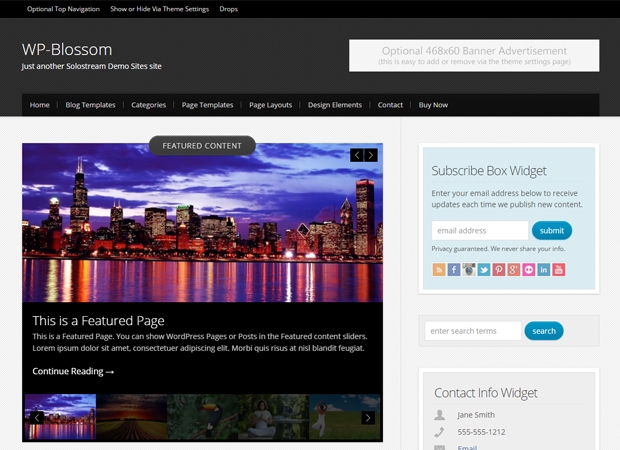The height and width of the screenshot is (450, 620).
Task: Move thumbnail strip left with arrow
Action: (x=37, y=418)
